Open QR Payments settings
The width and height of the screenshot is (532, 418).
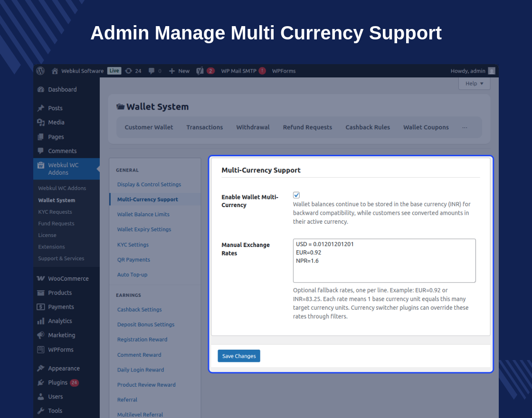[x=133, y=259]
